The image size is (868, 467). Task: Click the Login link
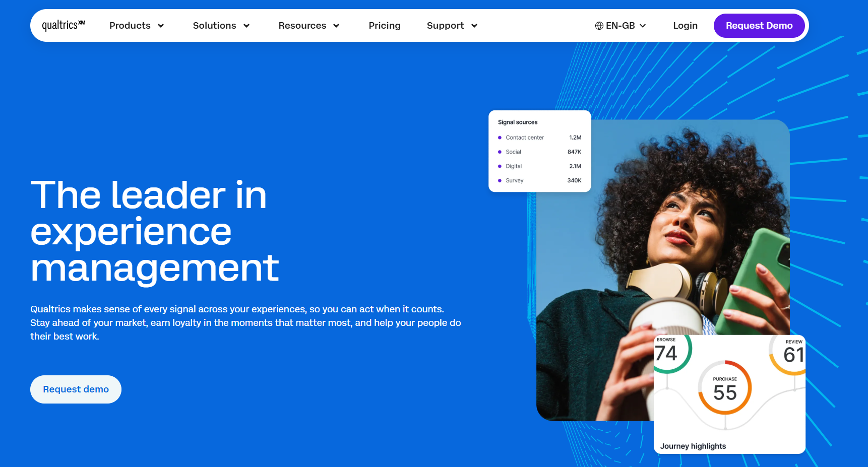tap(685, 26)
